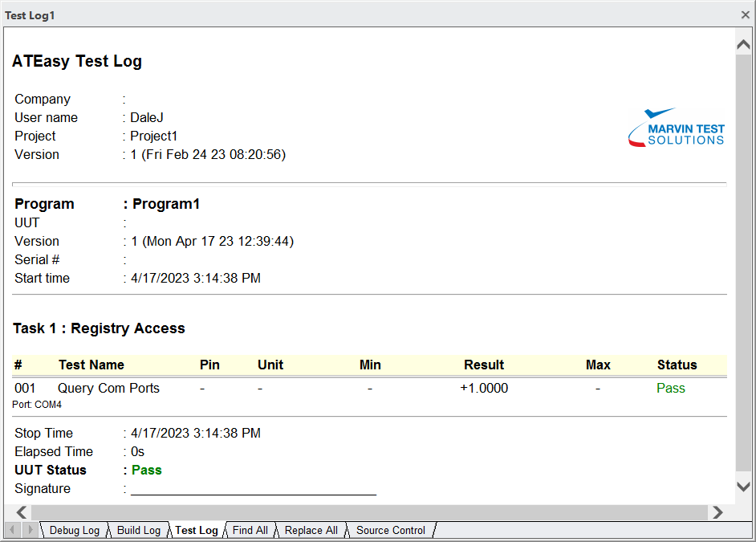Close the Test Log1 window
Screen dimensions: 756x542
click(x=746, y=14)
